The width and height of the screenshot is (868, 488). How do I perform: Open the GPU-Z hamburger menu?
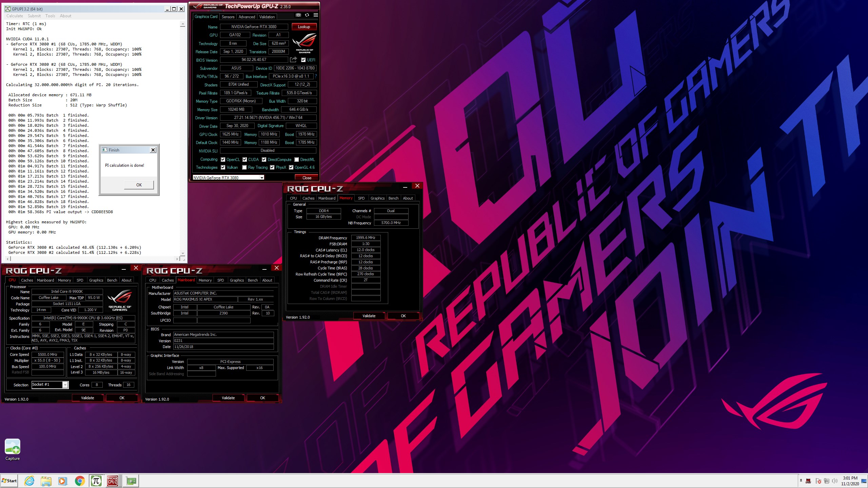coord(316,15)
